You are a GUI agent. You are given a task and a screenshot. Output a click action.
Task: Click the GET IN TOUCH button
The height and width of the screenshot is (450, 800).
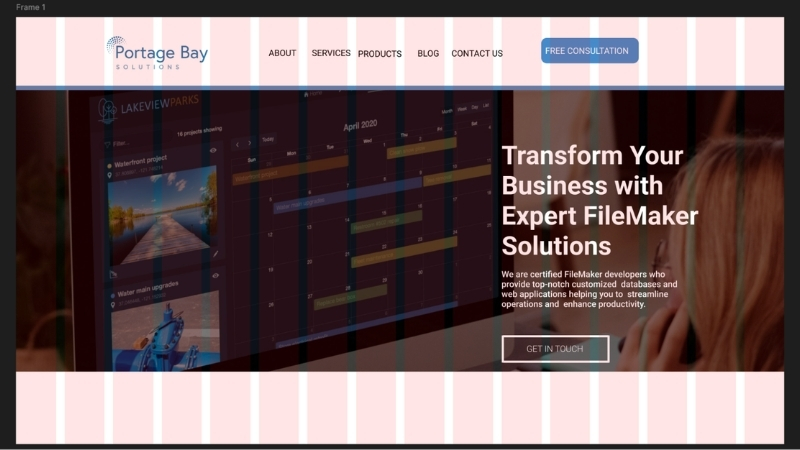[x=555, y=348]
